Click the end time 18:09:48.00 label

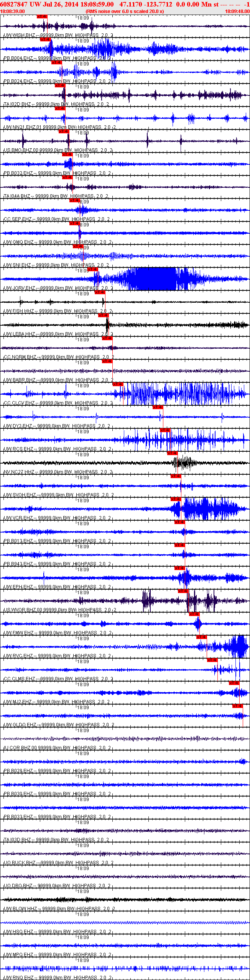pyautogui.click(x=237, y=11)
